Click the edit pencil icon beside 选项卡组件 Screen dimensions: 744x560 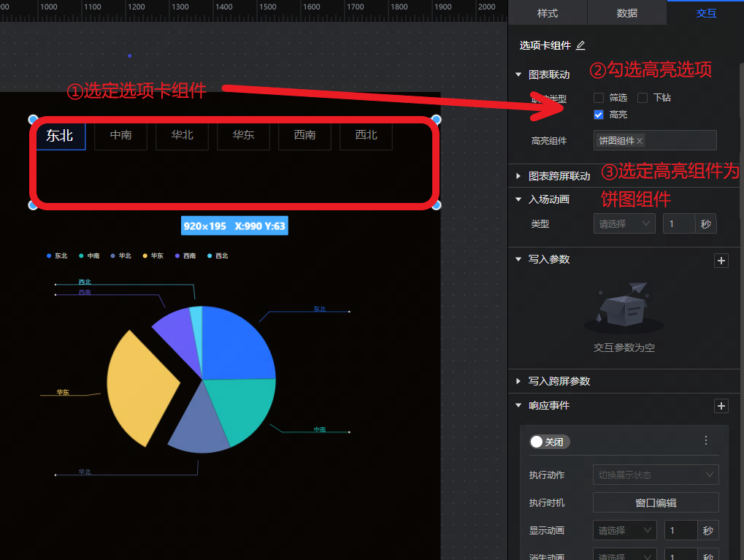pos(580,45)
